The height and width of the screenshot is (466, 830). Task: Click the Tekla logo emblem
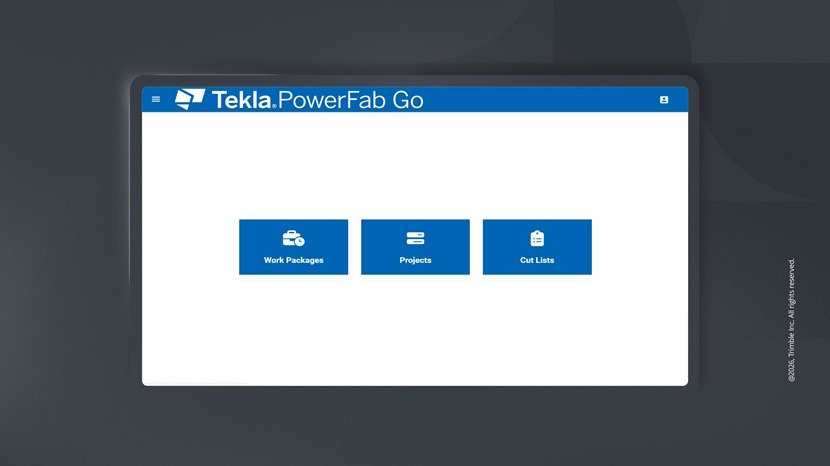click(x=189, y=99)
